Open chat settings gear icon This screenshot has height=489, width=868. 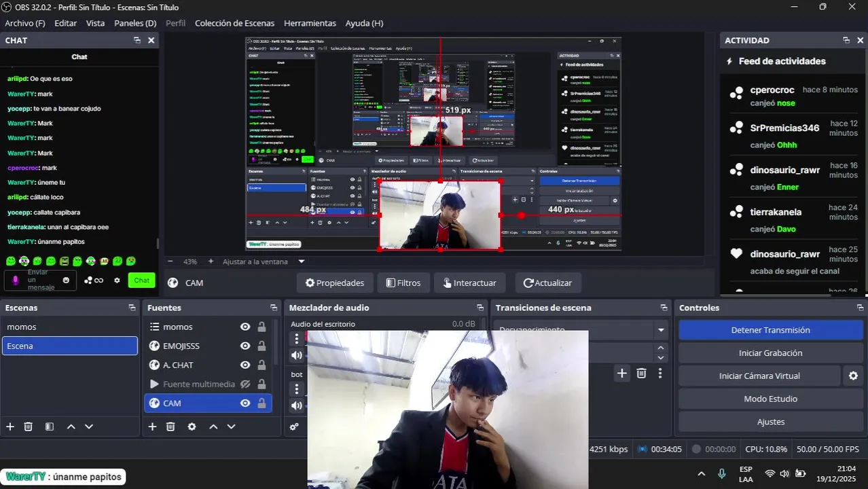117,280
